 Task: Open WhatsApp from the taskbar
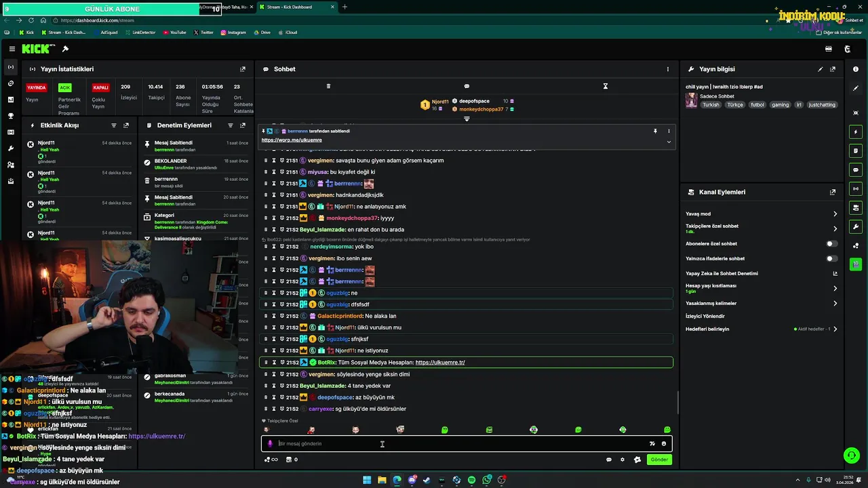click(487, 480)
